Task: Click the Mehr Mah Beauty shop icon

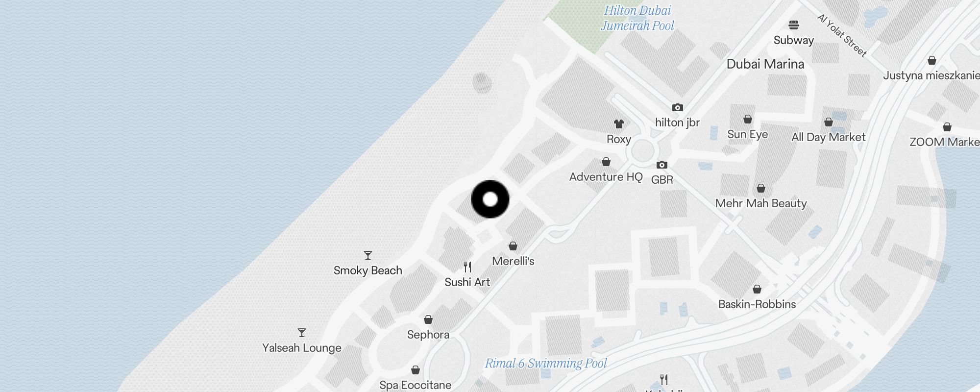Action: tap(761, 188)
